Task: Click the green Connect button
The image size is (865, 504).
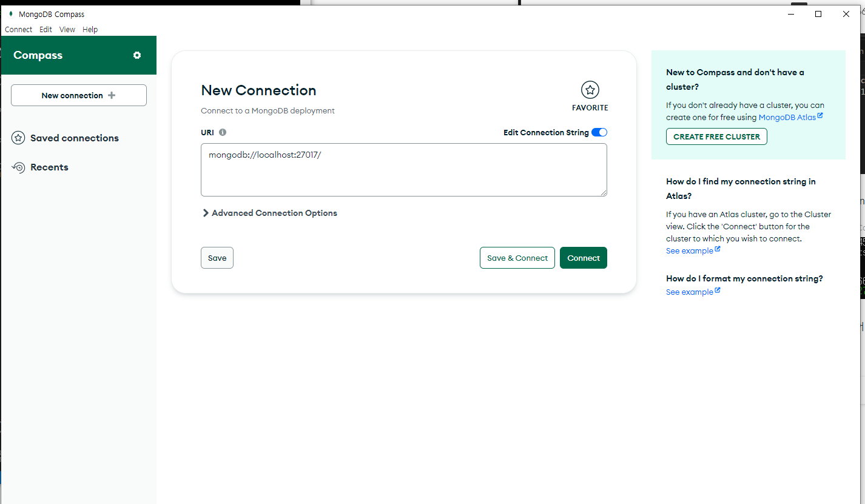Action: [x=584, y=258]
